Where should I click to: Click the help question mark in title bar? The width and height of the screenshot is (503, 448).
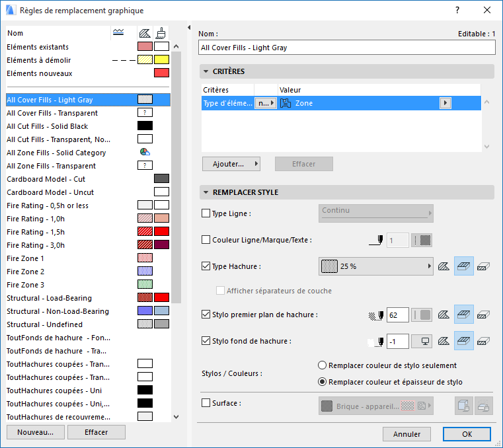click(457, 11)
